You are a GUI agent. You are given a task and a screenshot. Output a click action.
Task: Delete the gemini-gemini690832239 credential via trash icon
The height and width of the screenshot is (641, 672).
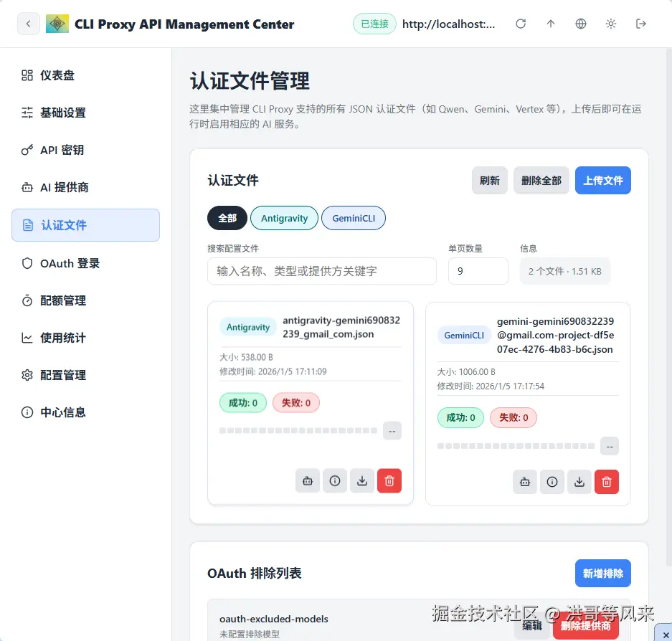coord(607,482)
